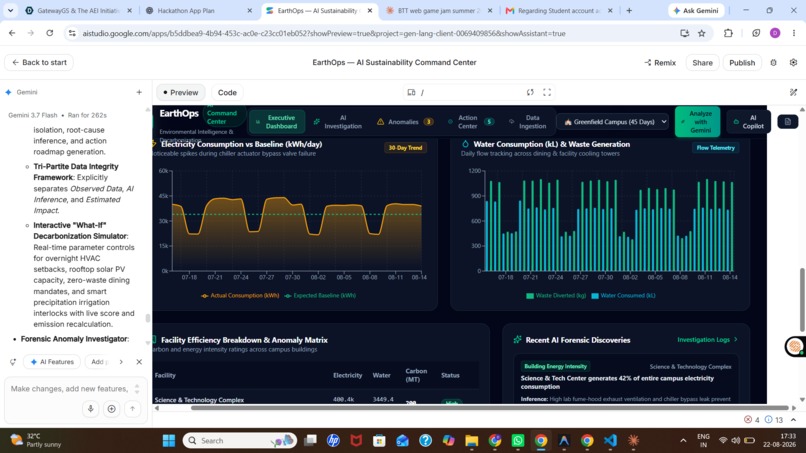Open the AI Studio settings gear
This screenshot has width=806, height=453.
(793, 63)
